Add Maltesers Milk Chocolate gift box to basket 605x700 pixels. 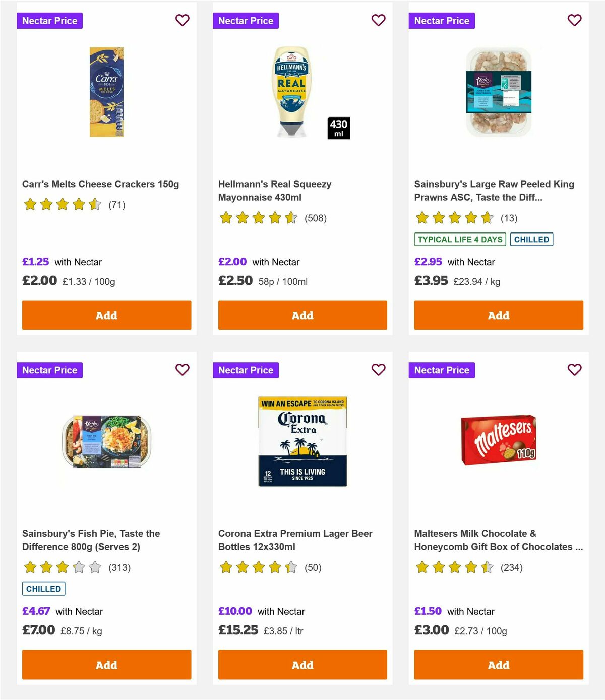click(x=498, y=665)
